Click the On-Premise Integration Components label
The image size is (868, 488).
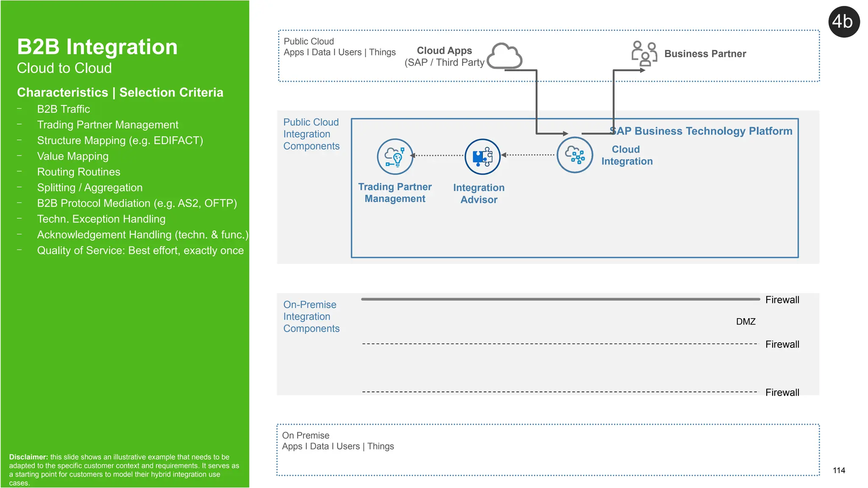point(311,316)
